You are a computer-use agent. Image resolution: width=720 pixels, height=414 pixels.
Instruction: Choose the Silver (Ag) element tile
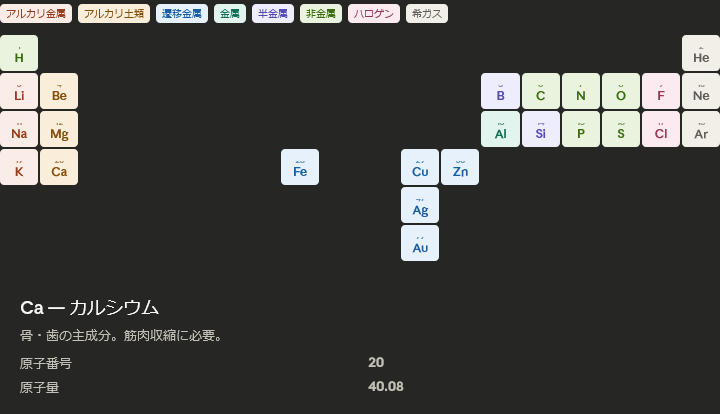pyautogui.click(x=420, y=205)
